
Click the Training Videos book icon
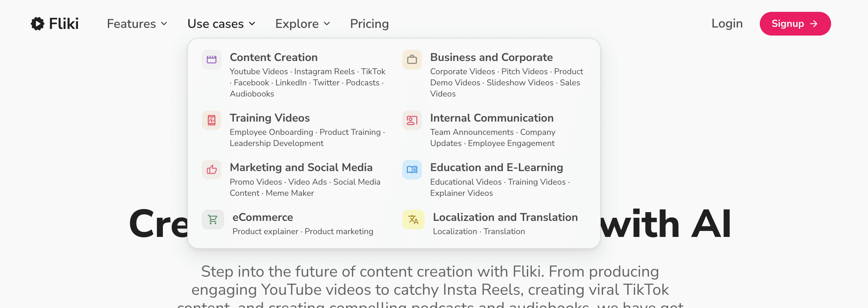[x=212, y=120]
